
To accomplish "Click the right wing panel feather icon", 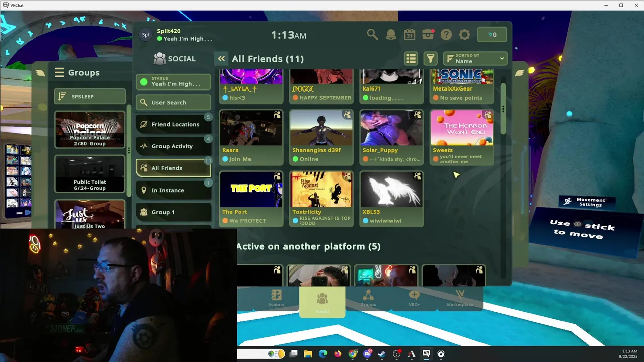I will [x=520, y=73].
